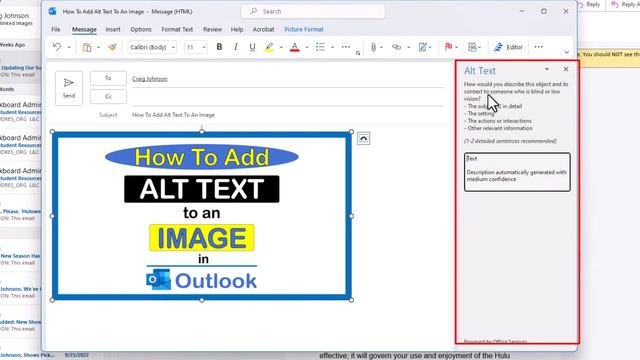This screenshot has width=640, height=360.
Task: Click the Undo icon
Action: coord(57,47)
